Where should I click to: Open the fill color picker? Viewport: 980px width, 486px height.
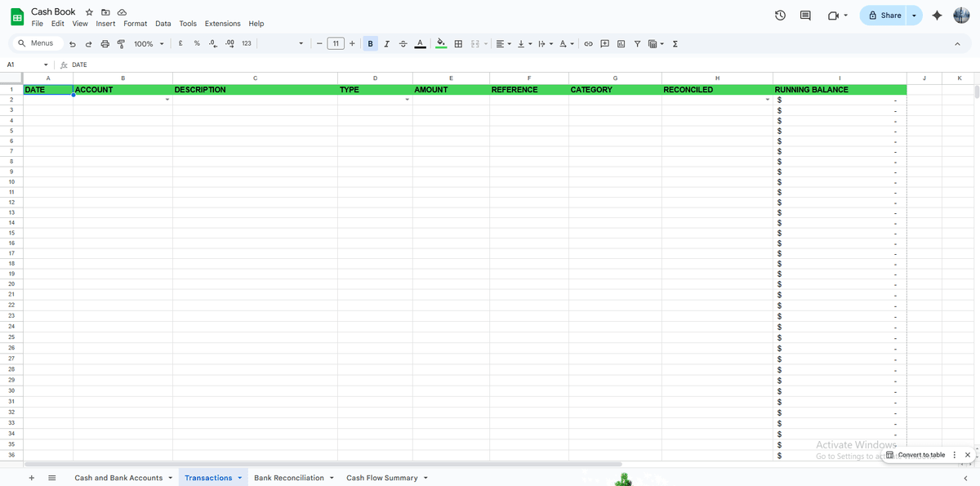(x=441, y=44)
